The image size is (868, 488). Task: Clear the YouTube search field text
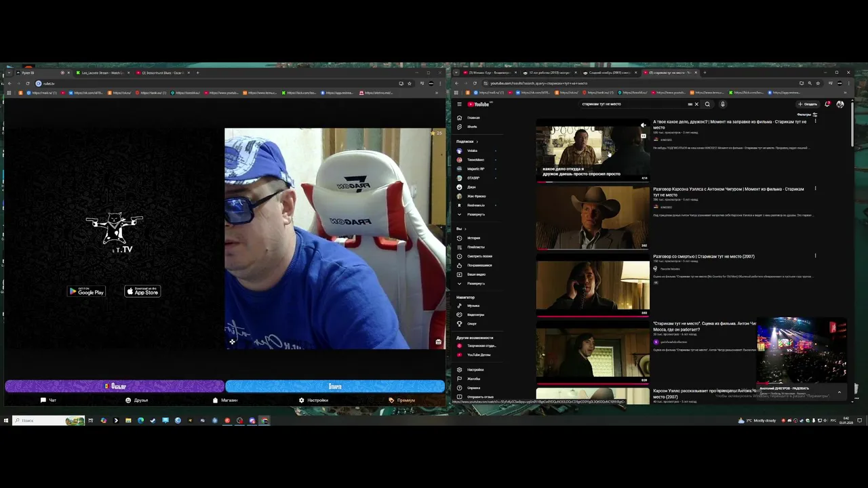tap(696, 104)
